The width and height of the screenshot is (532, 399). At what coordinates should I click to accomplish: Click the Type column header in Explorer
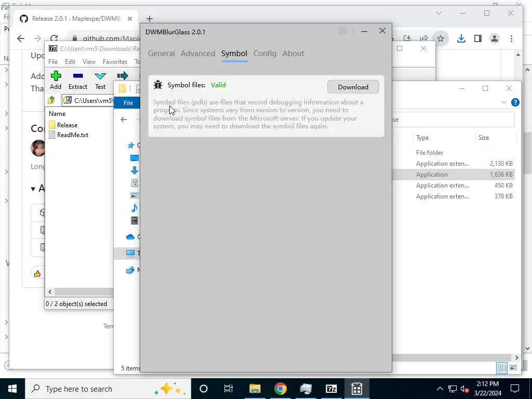[x=422, y=138]
